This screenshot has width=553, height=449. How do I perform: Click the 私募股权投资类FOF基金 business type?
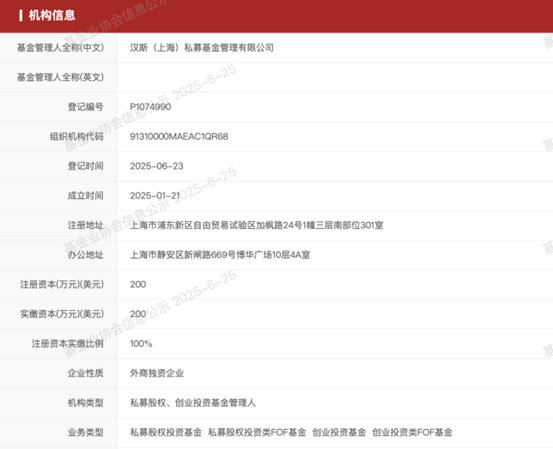pos(257,432)
